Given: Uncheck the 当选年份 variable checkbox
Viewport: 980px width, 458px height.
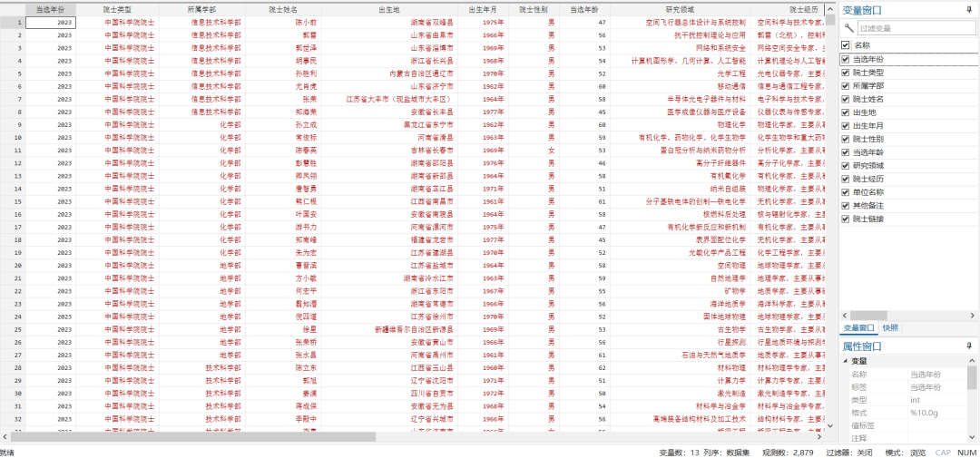Looking at the screenshot, I should (x=846, y=59).
